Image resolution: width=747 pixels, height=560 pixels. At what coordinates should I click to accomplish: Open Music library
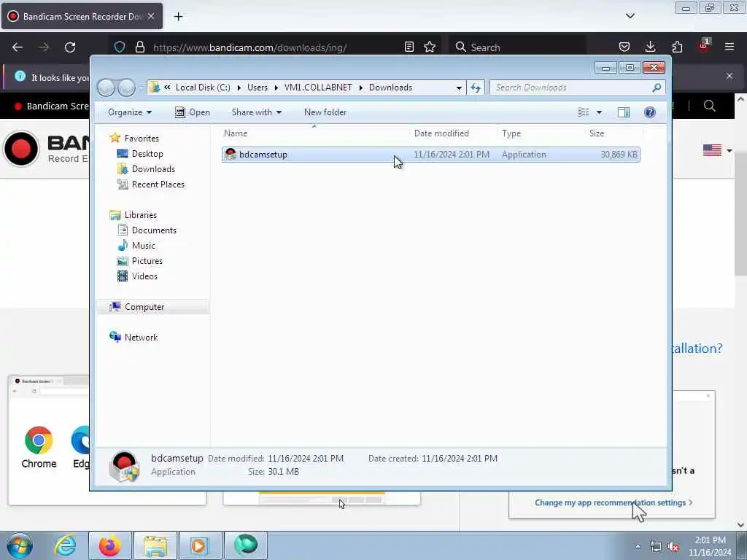pos(144,246)
